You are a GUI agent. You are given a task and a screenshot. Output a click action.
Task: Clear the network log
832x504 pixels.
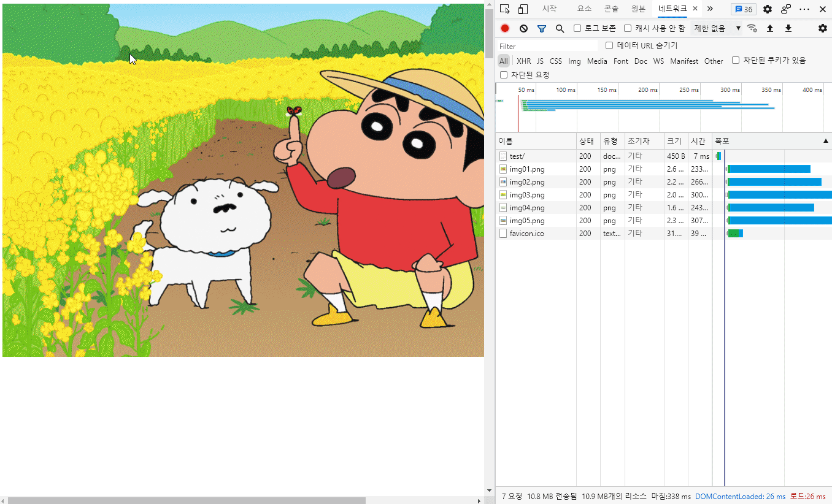click(x=523, y=28)
